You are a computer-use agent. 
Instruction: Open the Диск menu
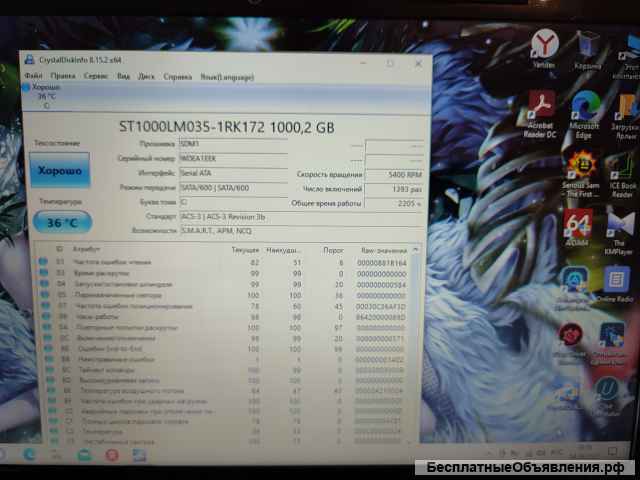(146, 76)
